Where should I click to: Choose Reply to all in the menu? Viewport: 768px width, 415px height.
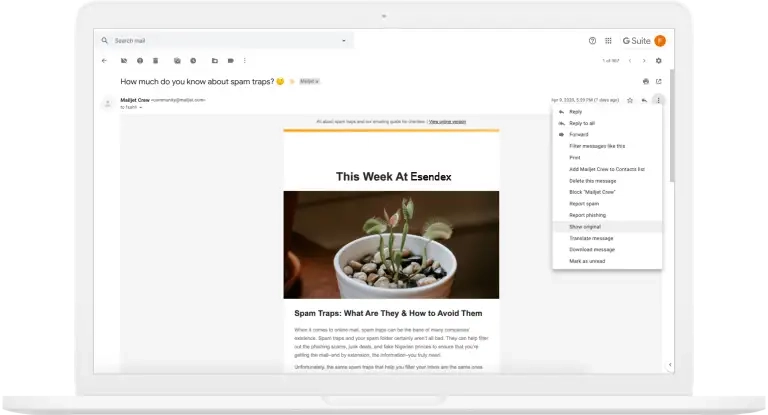[x=607, y=123]
